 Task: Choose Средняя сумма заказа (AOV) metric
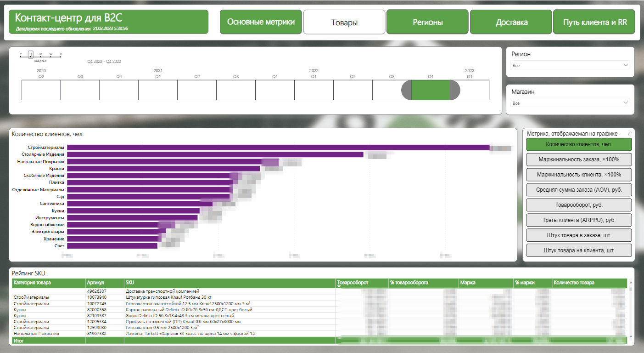579,189
